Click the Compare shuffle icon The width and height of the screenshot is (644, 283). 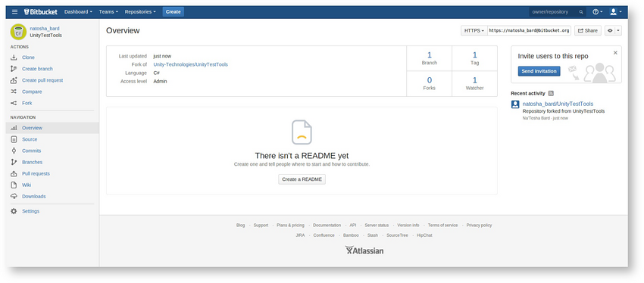click(14, 92)
